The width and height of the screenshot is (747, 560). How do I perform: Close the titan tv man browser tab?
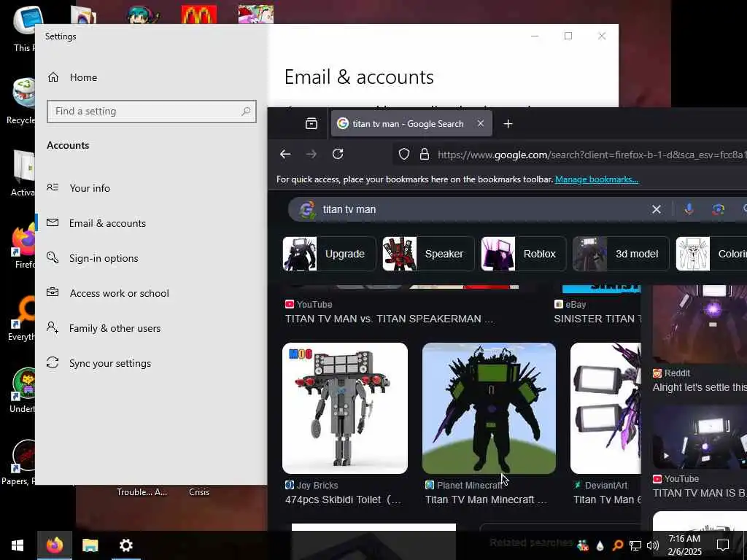pyautogui.click(x=481, y=123)
